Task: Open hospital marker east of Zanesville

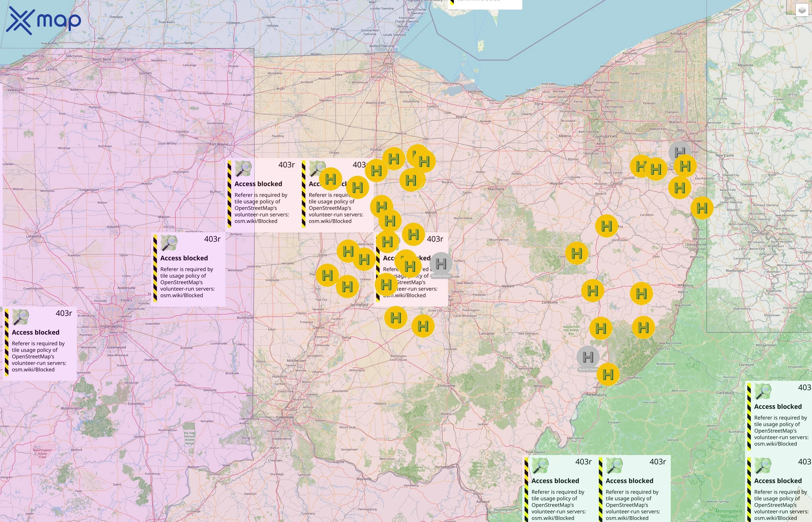Action: coord(593,291)
